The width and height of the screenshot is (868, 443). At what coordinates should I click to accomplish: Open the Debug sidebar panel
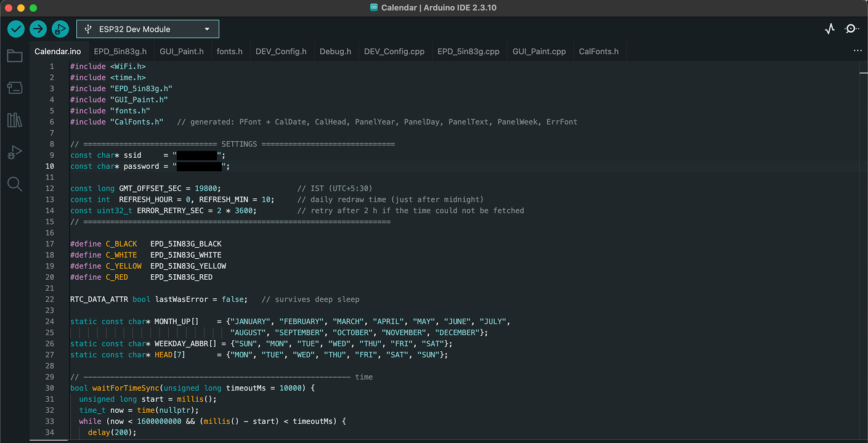click(x=15, y=152)
